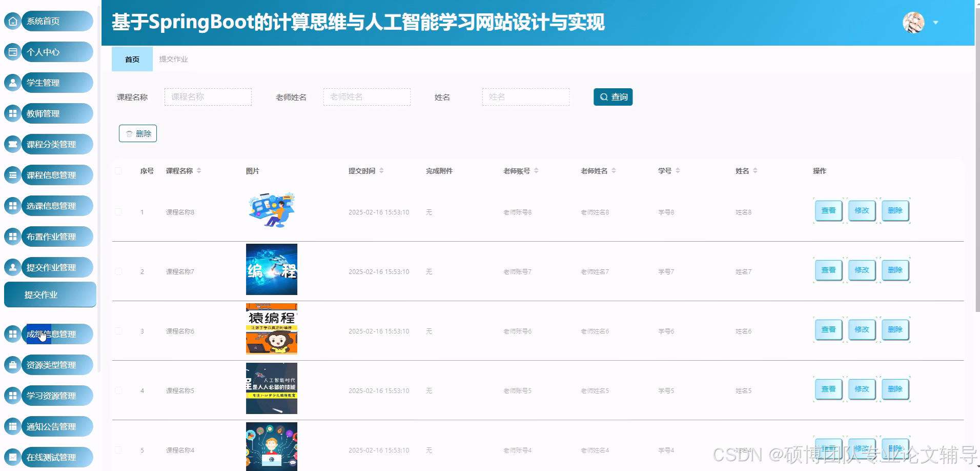Click the 资源类型管理 briefcase icon
This screenshot has height=471, width=980.
pyautogui.click(x=13, y=365)
